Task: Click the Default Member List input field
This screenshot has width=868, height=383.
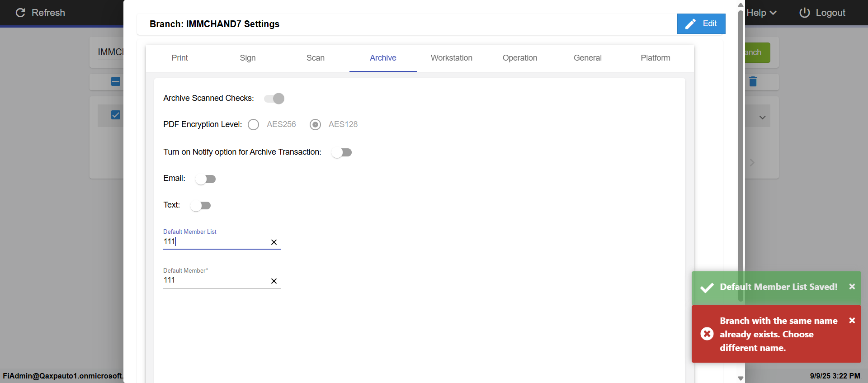Action: (x=216, y=242)
